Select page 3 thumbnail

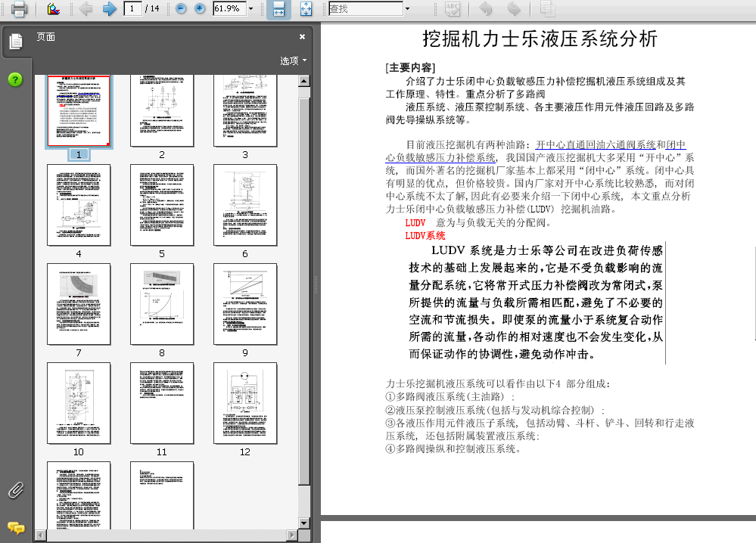point(245,110)
